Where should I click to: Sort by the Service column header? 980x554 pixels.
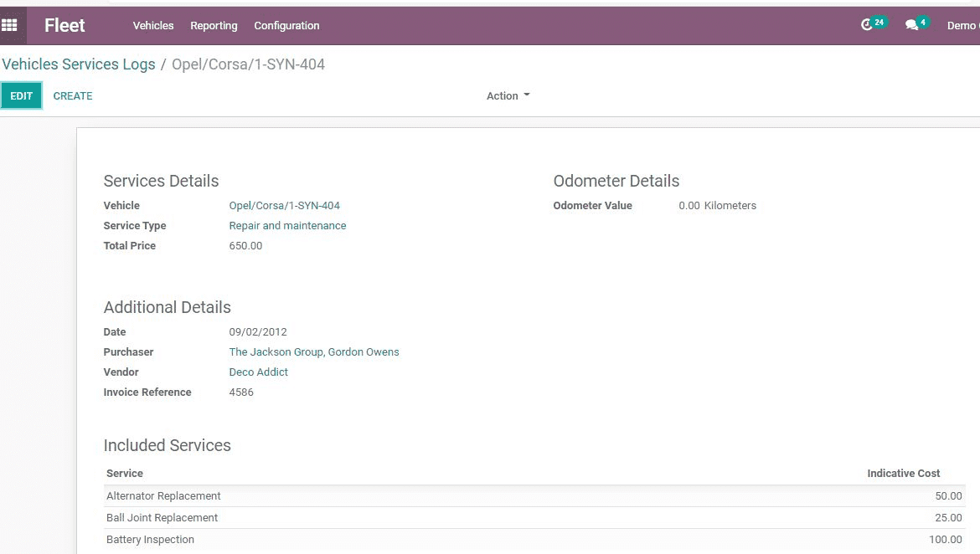(x=124, y=474)
